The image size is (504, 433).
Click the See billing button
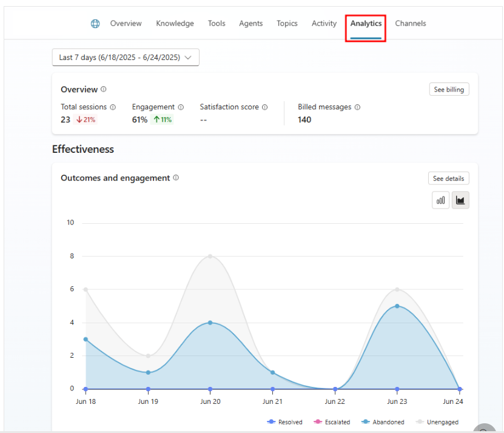tap(449, 90)
